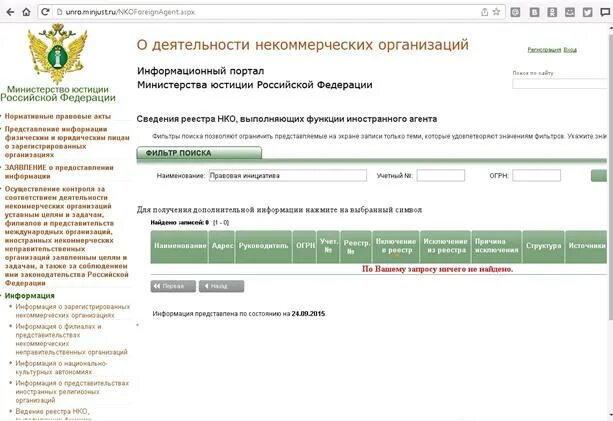Click the Наименование input field

(x=288, y=176)
